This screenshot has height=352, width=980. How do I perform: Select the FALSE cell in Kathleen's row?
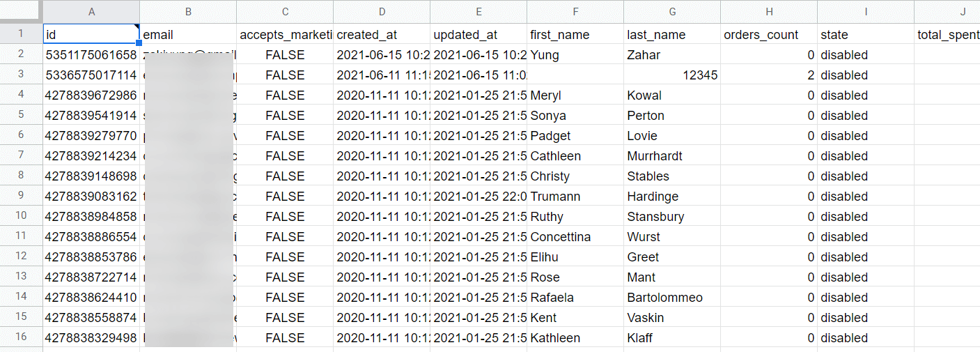click(285, 338)
